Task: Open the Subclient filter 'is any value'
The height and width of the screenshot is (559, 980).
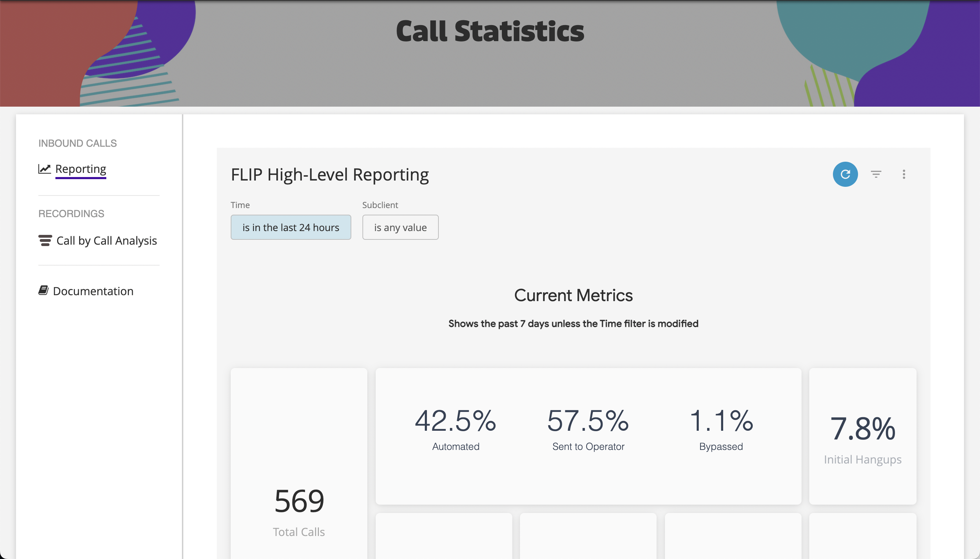Action: tap(400, 227)
